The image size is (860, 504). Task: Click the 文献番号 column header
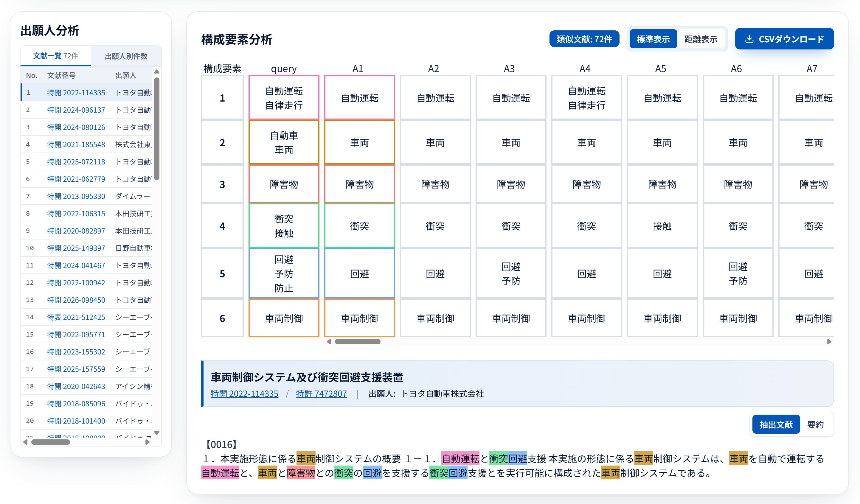[61, 75]
